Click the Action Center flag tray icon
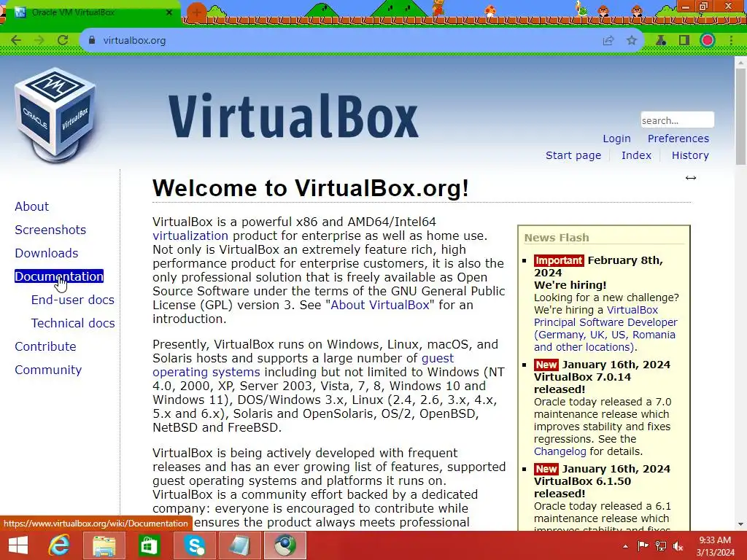The height and width of the screenshot is (560, 747). tap(643, 546)
